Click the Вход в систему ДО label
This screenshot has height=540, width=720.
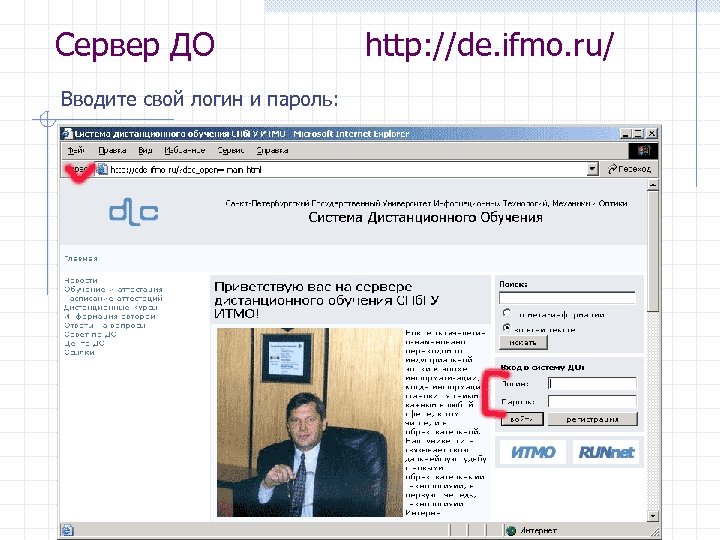[x=542, y=367]
